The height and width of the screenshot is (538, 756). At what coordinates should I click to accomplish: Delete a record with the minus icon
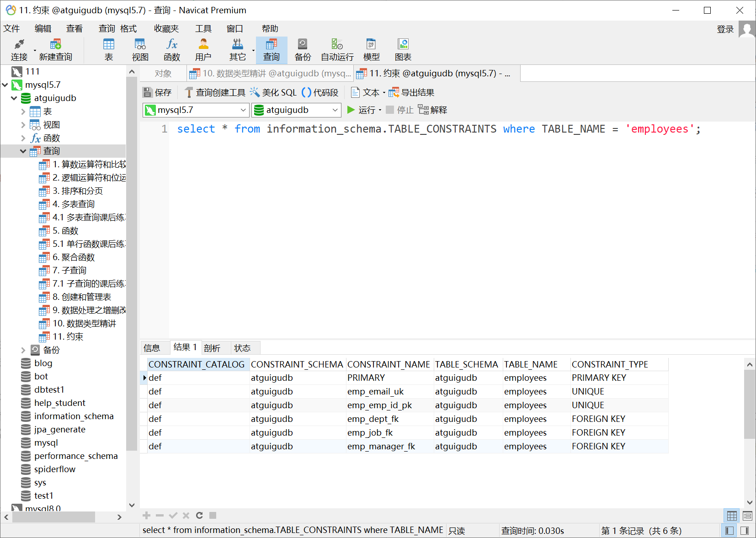[160, 516]
